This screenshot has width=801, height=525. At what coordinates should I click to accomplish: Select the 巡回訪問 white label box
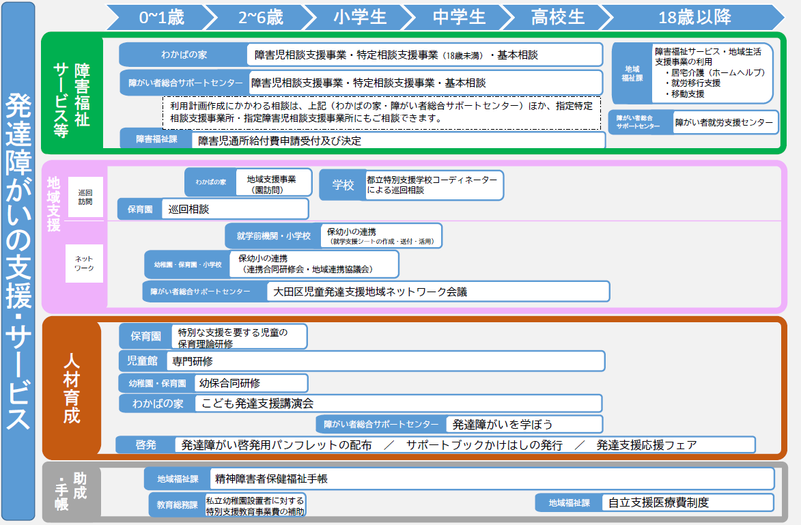tap(85, 197)
